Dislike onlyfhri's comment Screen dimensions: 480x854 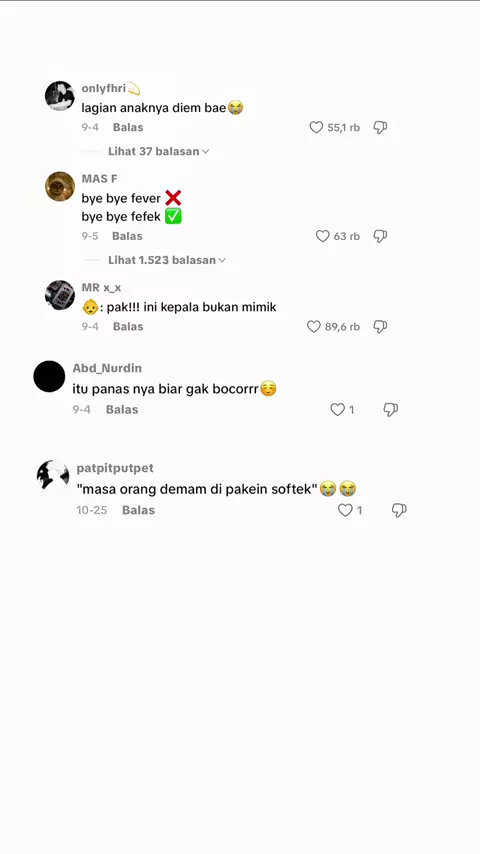380,127
